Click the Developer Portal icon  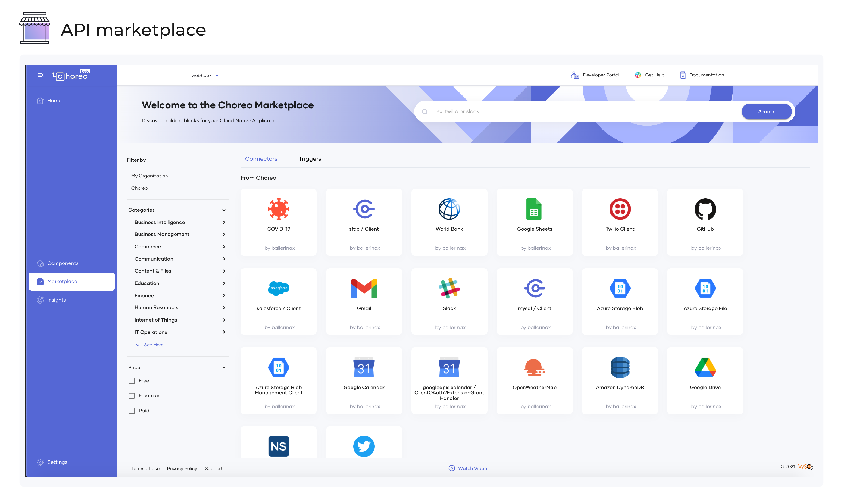[x=574, y=75]
